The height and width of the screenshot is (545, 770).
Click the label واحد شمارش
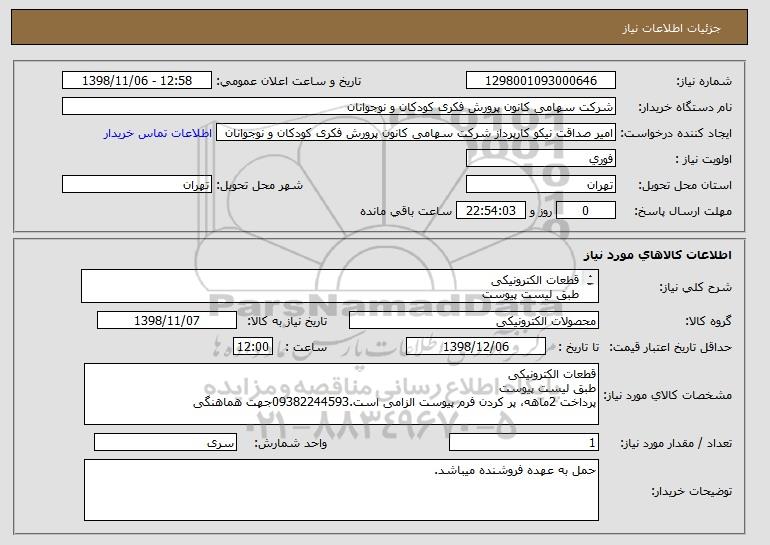click(290, 443)
